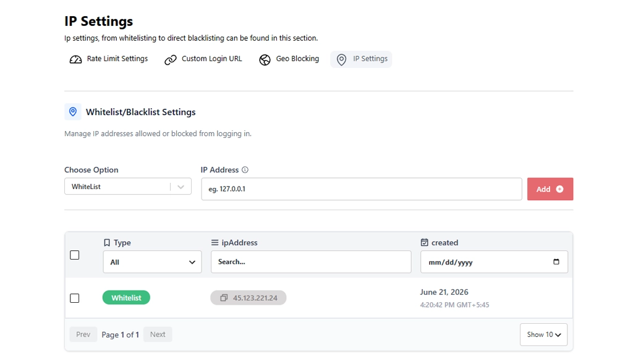Viewport: 633px width, 364px height.
Task: Click the globe icon for Geo Blocking
Action: [265, 60]
